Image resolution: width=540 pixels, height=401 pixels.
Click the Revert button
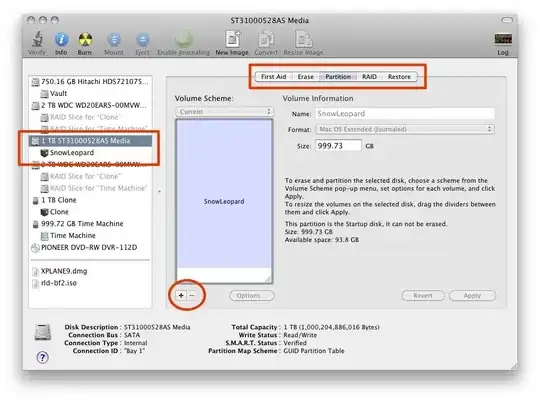pyautogui.click(x=423, y=296)
